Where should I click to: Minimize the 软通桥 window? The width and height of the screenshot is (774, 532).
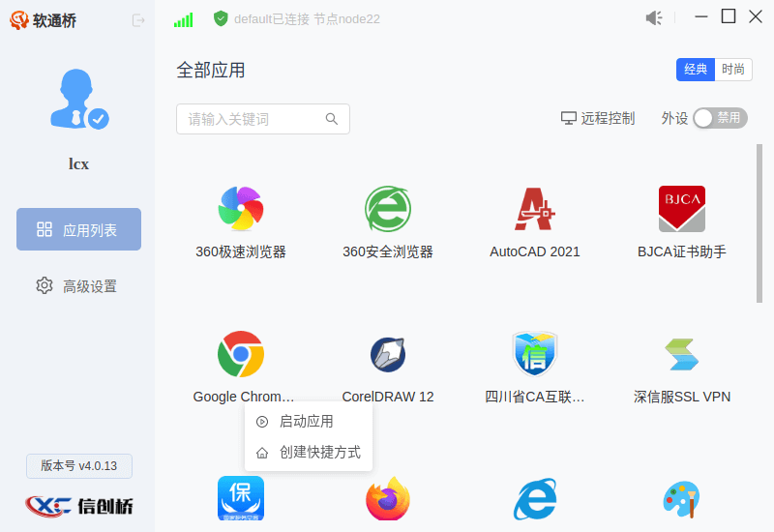click(700, 16)
